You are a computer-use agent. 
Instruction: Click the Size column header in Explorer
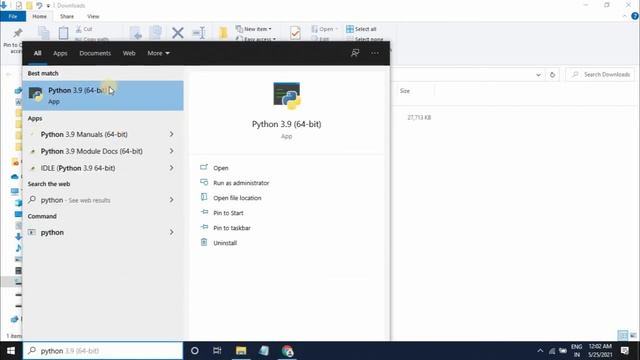[405, 91]
